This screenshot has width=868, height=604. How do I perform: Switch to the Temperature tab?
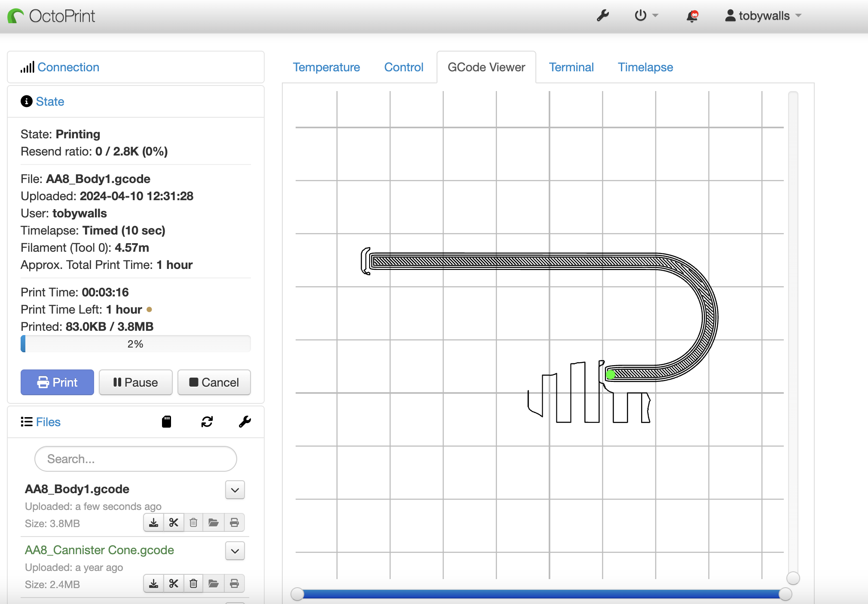326,67
